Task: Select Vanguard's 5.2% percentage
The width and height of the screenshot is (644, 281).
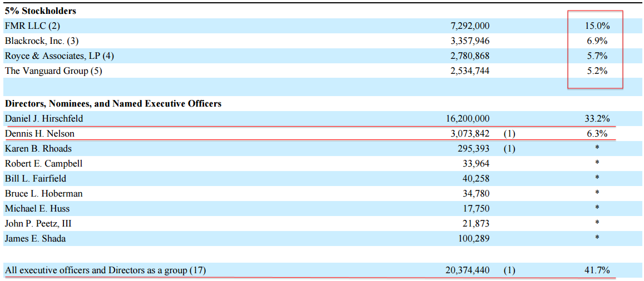Action: pyautogui.click(x=597, y=71)
